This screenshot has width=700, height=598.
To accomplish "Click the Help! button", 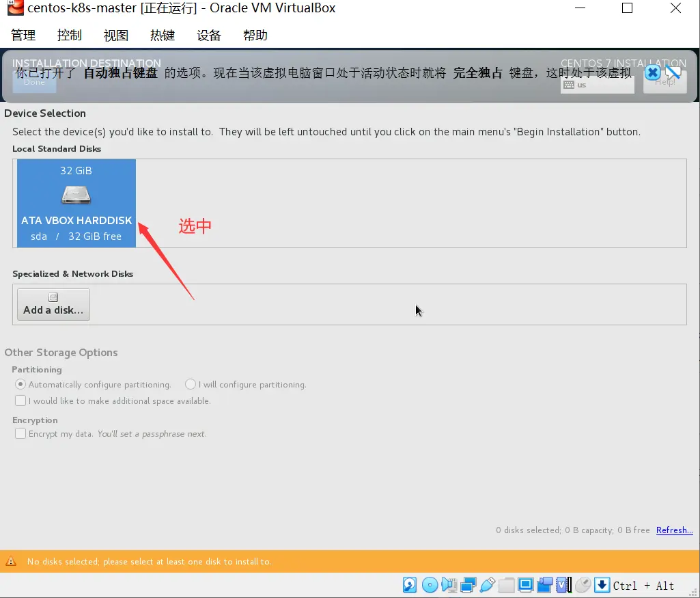I will [664, 82].
